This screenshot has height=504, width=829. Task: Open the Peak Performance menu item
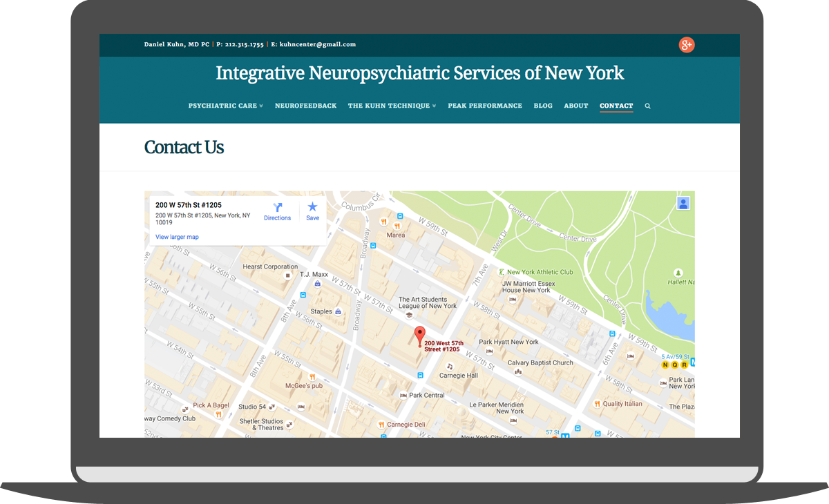coord(484,106)
